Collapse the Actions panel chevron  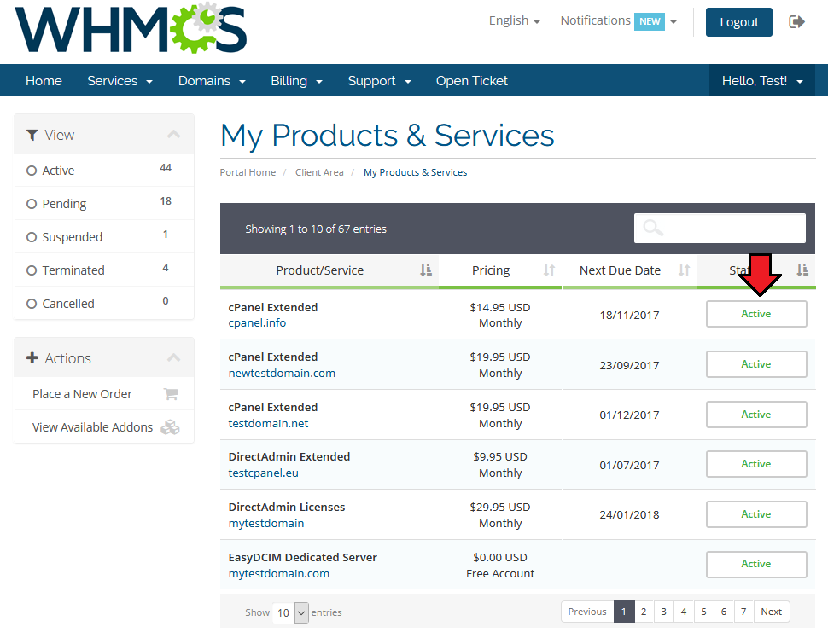coord(174,358)
